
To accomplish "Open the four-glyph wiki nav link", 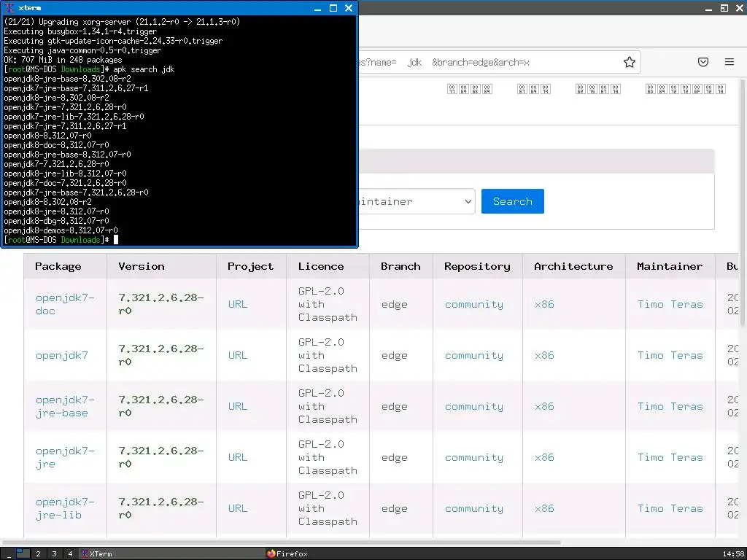I will (x=470, y=89).
